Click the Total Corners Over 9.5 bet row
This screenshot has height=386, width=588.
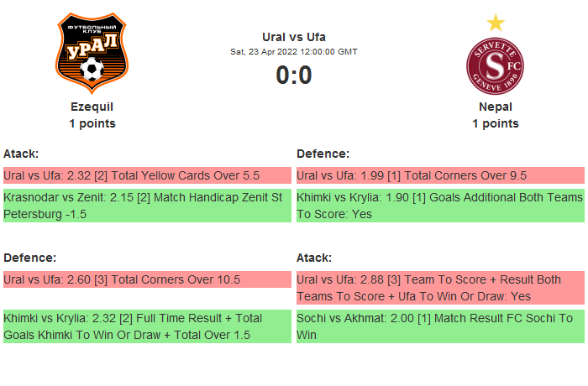pyautogui.click(x=440, y=175)
